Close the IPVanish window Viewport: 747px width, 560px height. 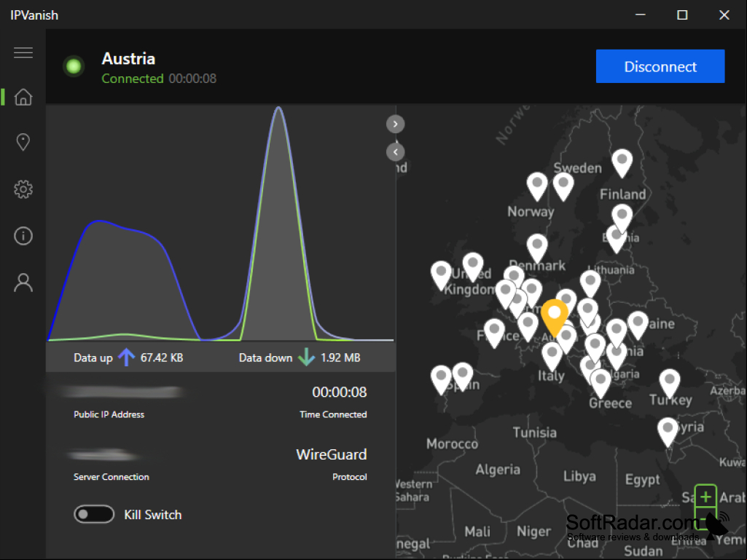(x=724, y=15)
